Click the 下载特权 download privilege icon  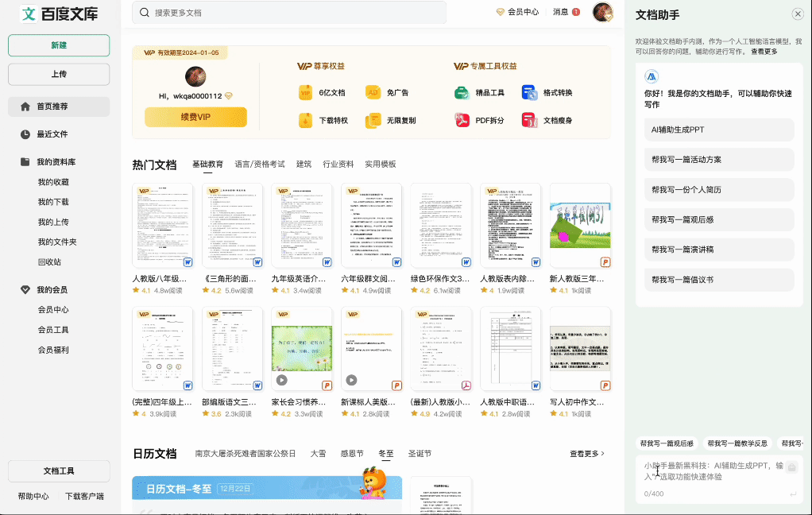(305, 121)
